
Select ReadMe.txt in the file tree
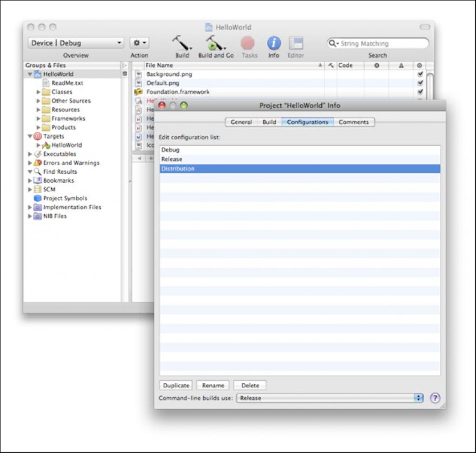click(x=67, y=83)
